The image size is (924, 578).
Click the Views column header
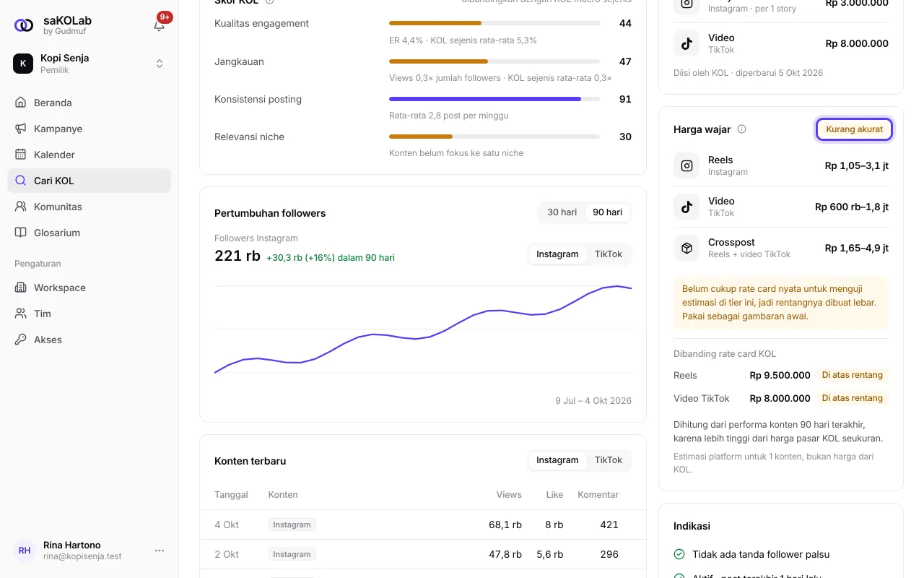pos(509,495)
